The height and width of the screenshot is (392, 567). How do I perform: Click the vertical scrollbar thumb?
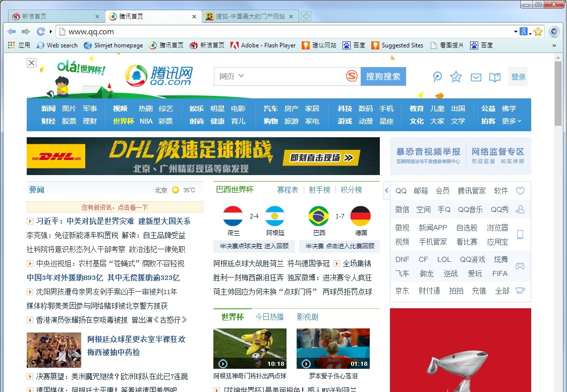558,93
